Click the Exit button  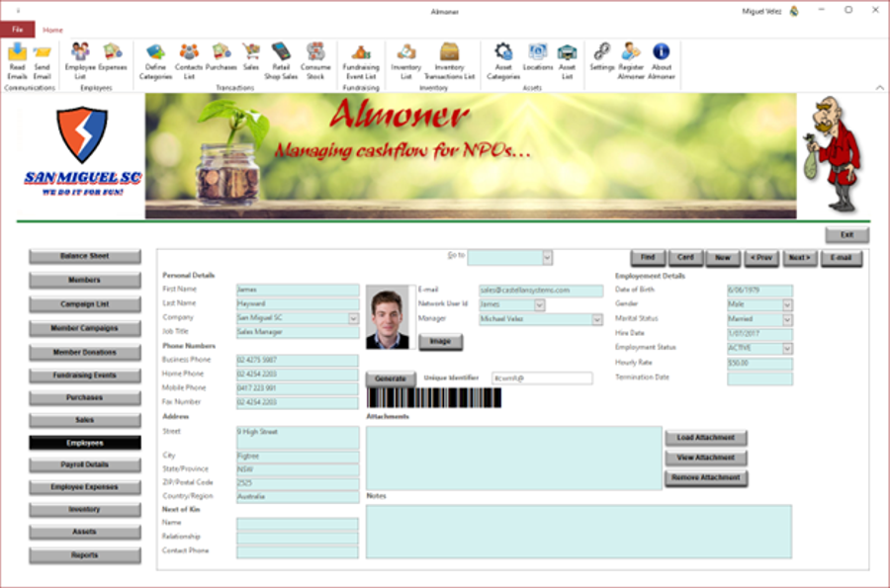tap(846, 235)
